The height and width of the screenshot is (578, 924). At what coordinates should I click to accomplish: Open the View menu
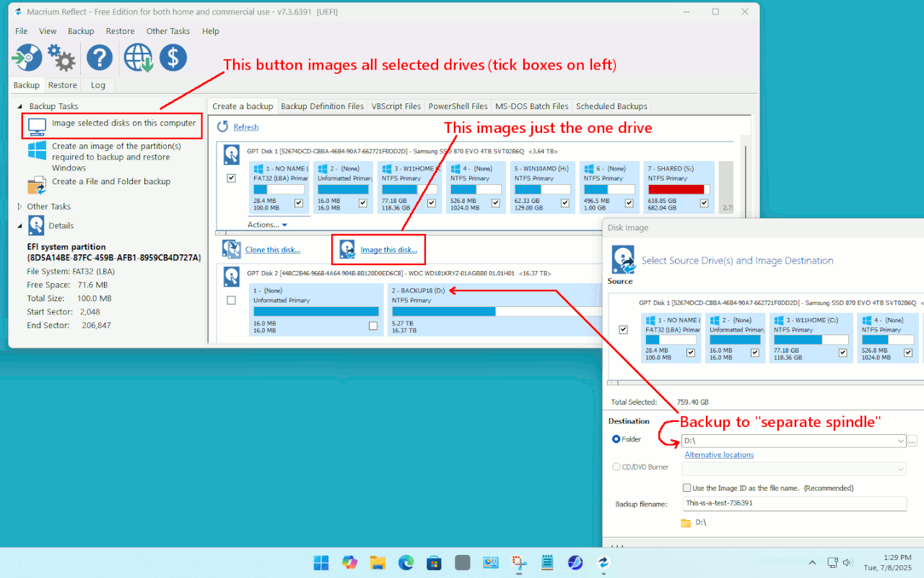(48, 31)
